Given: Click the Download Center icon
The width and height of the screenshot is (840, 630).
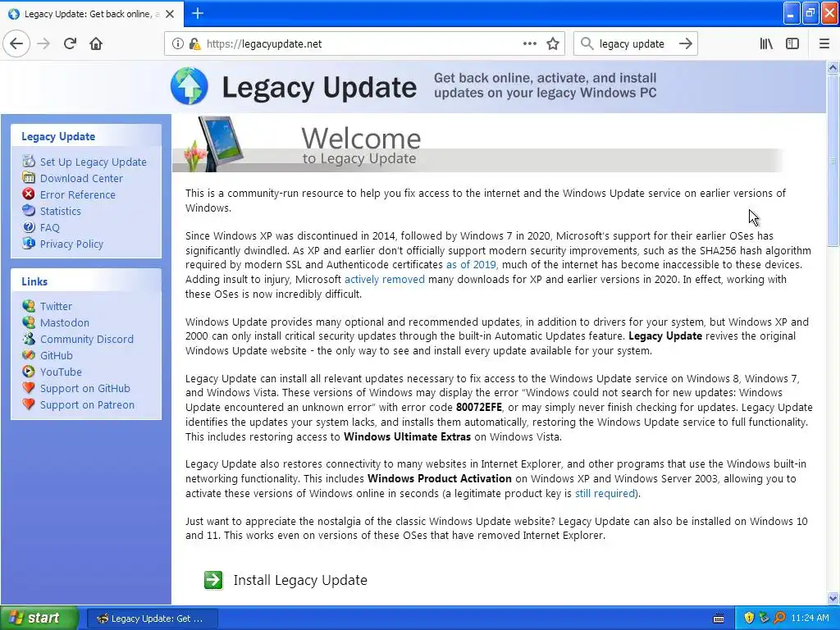Looking at the screenshot, I should [29, 178].
